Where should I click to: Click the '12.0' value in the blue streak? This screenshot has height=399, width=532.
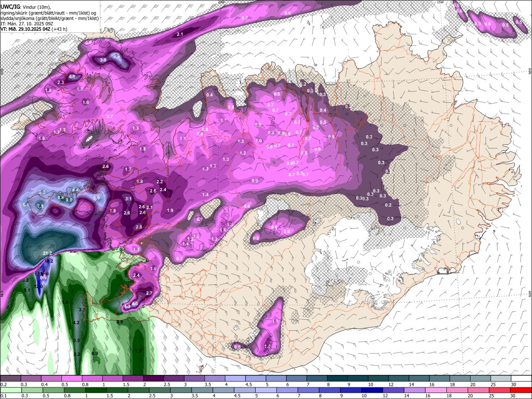(x=39, y=286)
